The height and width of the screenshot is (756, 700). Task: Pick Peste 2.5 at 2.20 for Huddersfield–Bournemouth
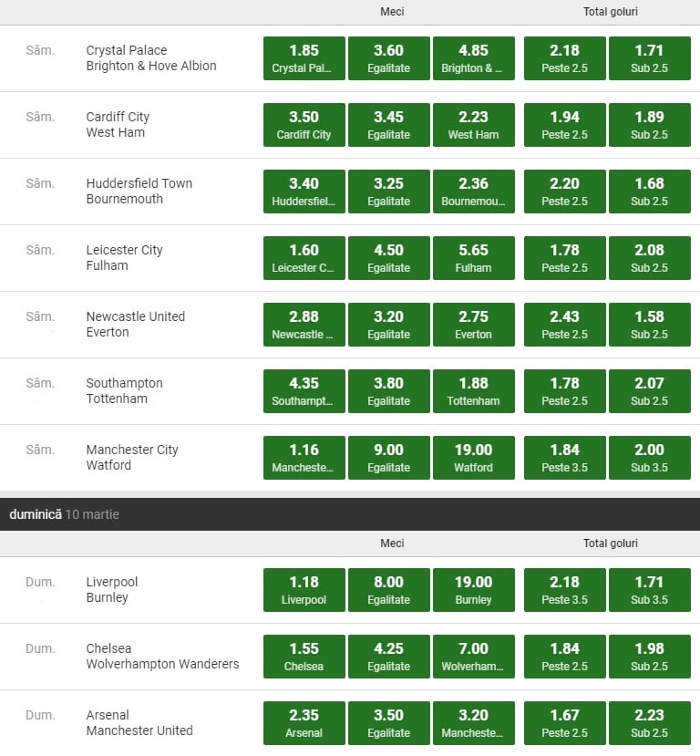tap(564, 192)
